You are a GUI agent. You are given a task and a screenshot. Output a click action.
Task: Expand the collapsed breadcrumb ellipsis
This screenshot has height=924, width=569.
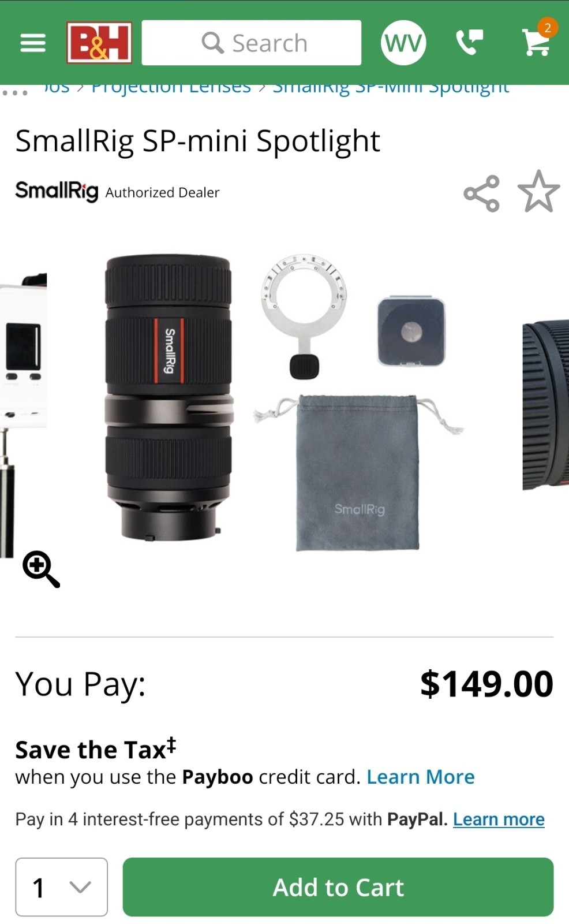14,92
